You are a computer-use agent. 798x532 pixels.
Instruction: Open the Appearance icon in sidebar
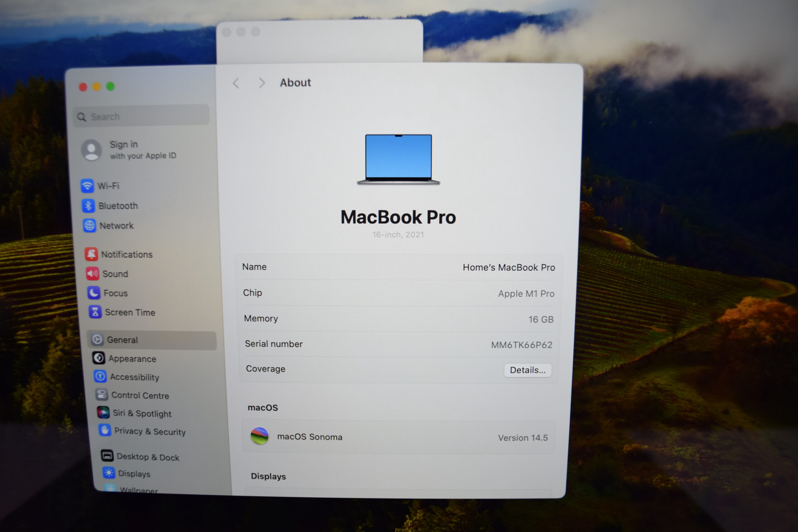pos(99,358)
